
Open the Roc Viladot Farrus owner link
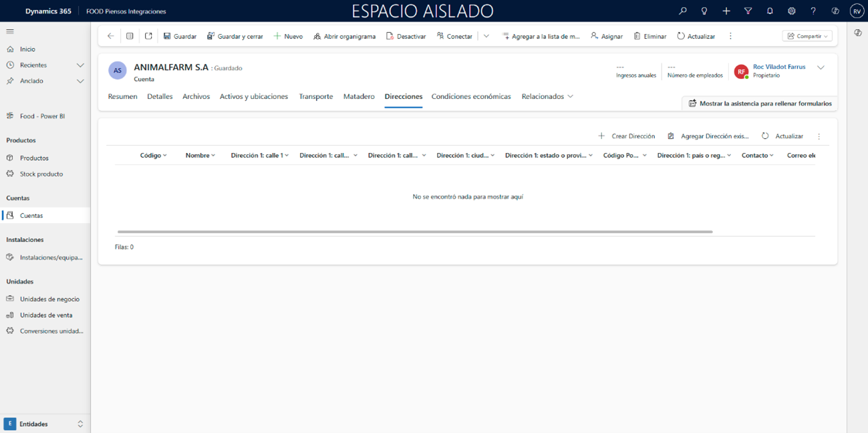tap(778, 67)
